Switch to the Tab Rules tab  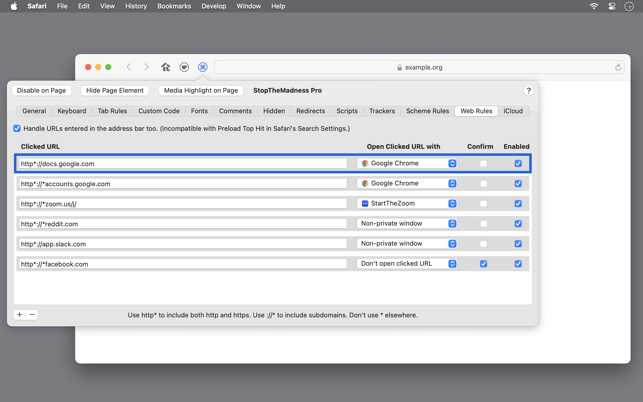(112, 111)
